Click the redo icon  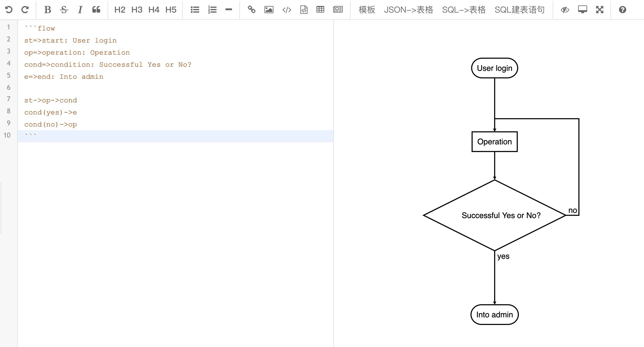click(25, 10)
